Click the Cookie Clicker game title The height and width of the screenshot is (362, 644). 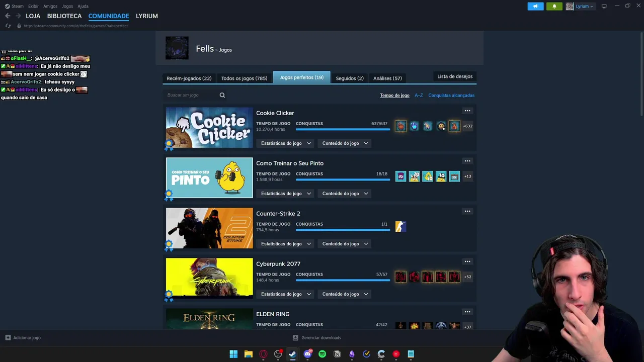pos(275,113)
